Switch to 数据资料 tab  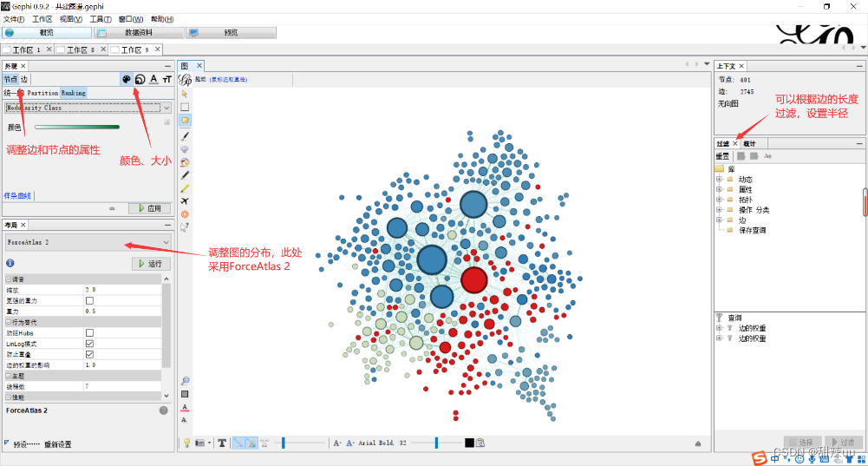pos(139,33)
